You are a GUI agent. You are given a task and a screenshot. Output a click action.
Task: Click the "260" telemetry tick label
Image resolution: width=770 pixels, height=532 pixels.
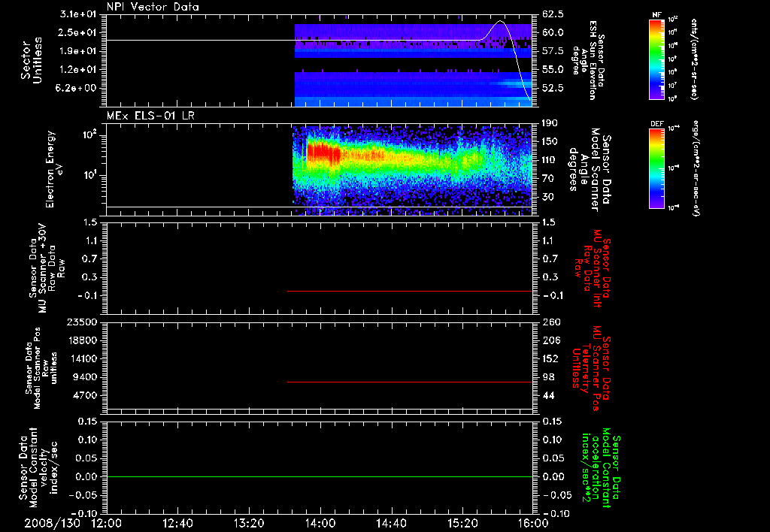(x=550, y=322)
